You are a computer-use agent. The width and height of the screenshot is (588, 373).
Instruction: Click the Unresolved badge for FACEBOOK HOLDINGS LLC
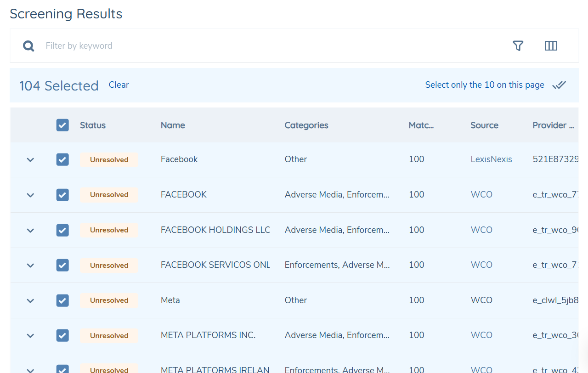(109, 230)
